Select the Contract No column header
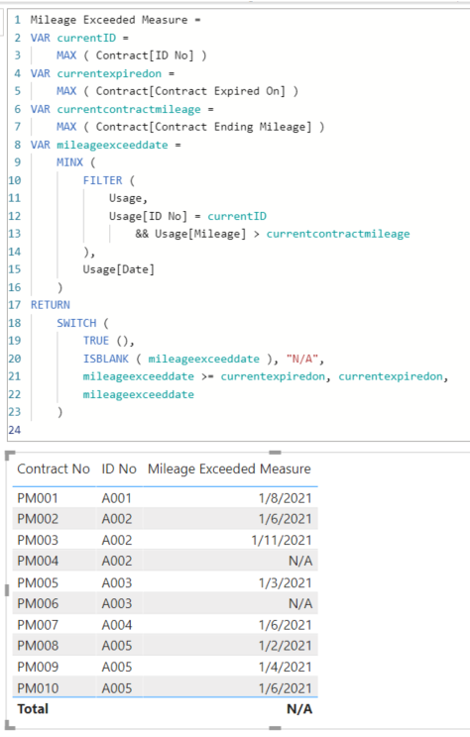The image size is (470, 737). [x=53, y=469]
